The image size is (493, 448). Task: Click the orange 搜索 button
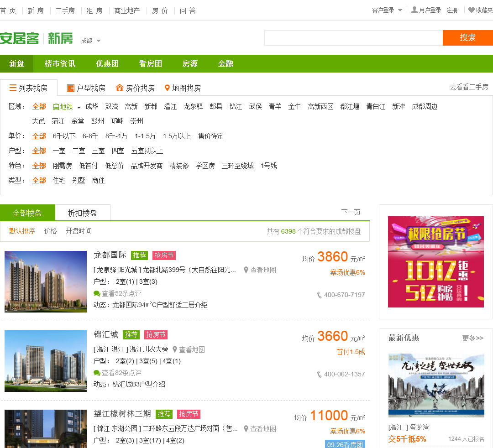point(468,38)
